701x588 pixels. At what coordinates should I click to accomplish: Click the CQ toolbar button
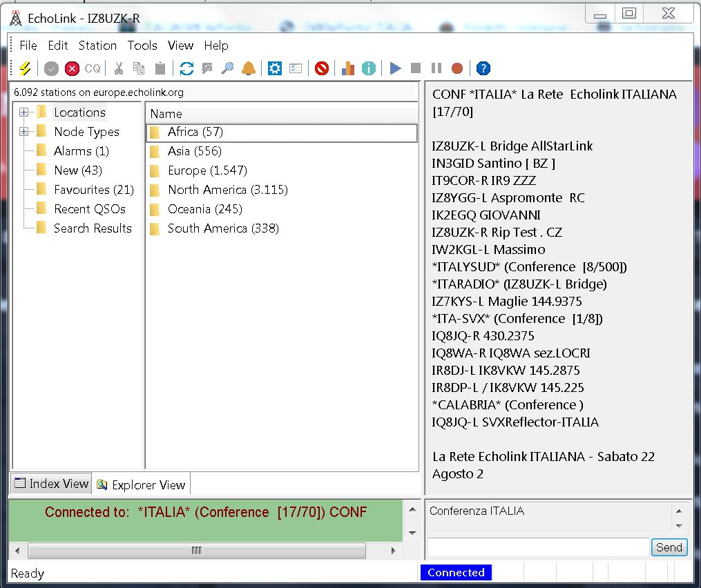tap(93, 68)
